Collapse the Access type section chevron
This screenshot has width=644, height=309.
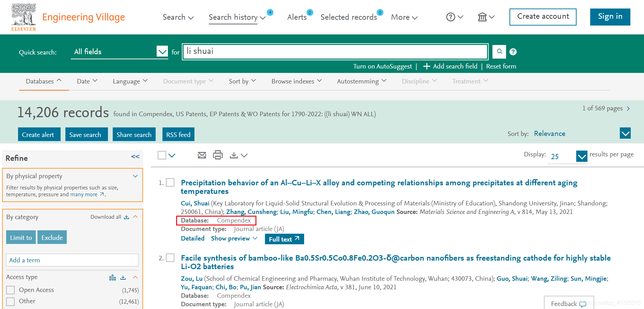coord(135,277)
